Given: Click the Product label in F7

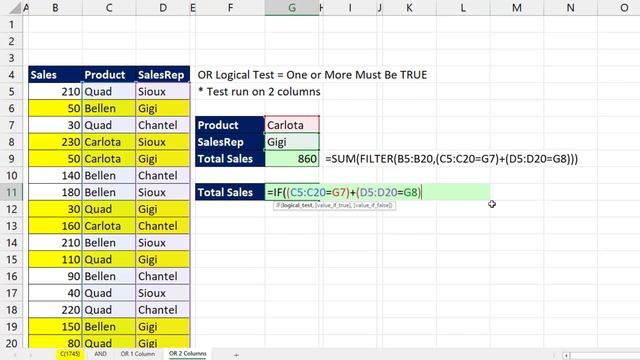Looking at the screenshot, I should pyautogui.click(x=230, y=125).
